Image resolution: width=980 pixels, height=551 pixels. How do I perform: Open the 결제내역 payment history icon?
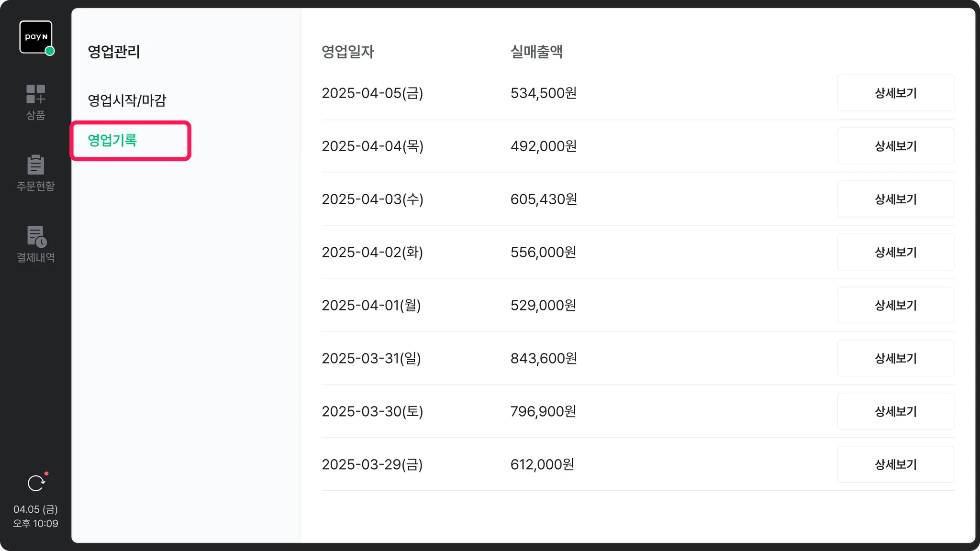[35, 244]
